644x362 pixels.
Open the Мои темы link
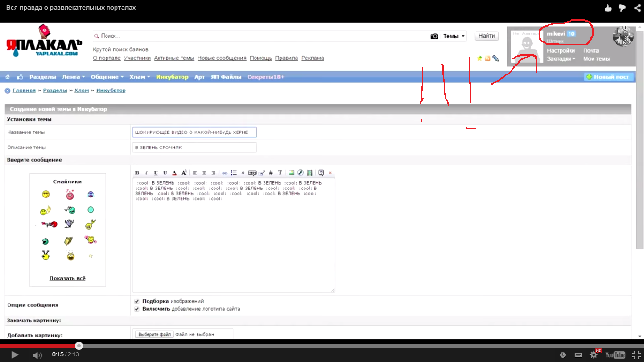click(x=596, y=59)
